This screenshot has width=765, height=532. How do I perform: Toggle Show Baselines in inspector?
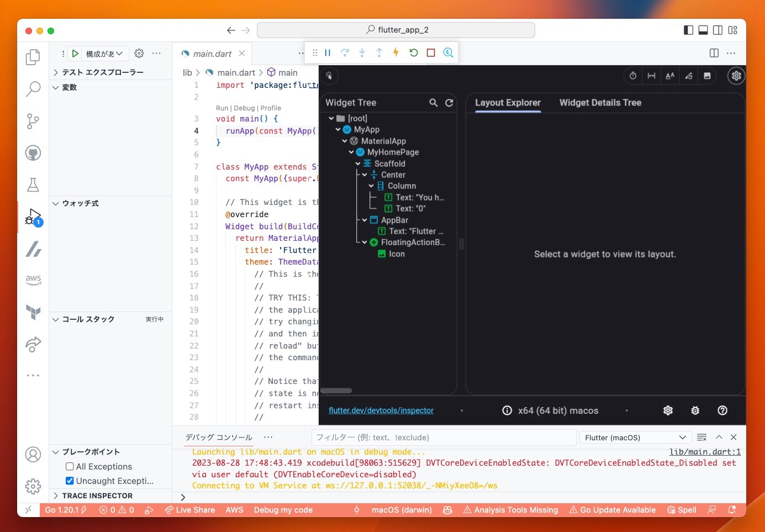coord(670,76)
